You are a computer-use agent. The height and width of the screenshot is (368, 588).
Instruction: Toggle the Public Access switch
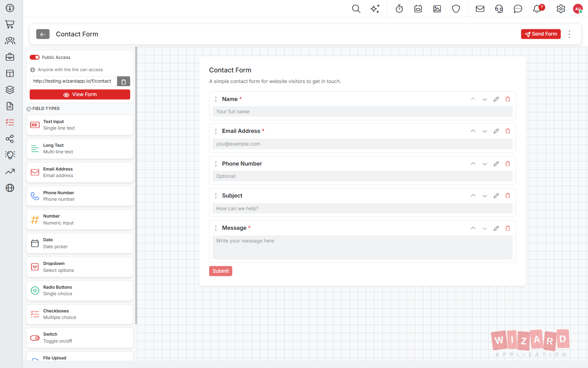[35, 57]
